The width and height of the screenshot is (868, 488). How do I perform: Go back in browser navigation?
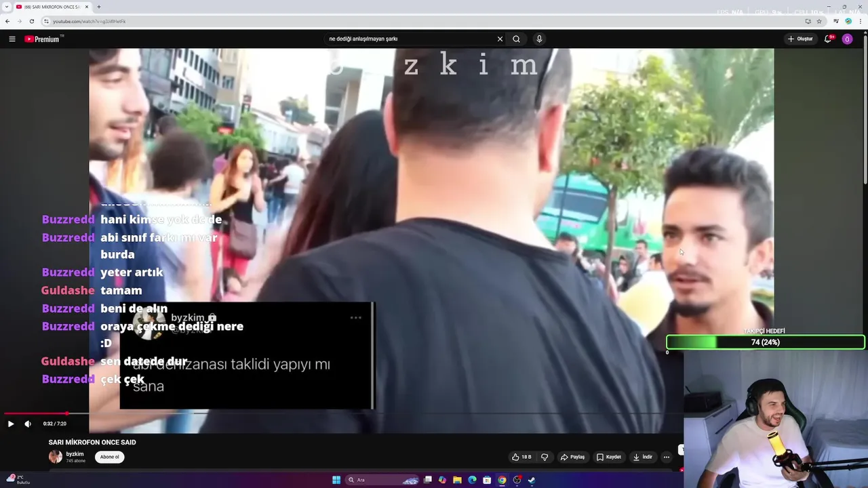(x=7, y=21)
